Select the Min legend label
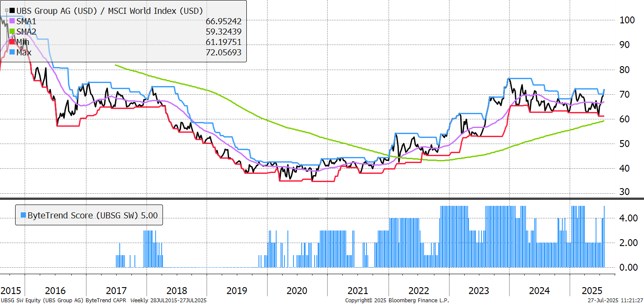The height and width of the screenshot is (304, 644). [23, 42]
